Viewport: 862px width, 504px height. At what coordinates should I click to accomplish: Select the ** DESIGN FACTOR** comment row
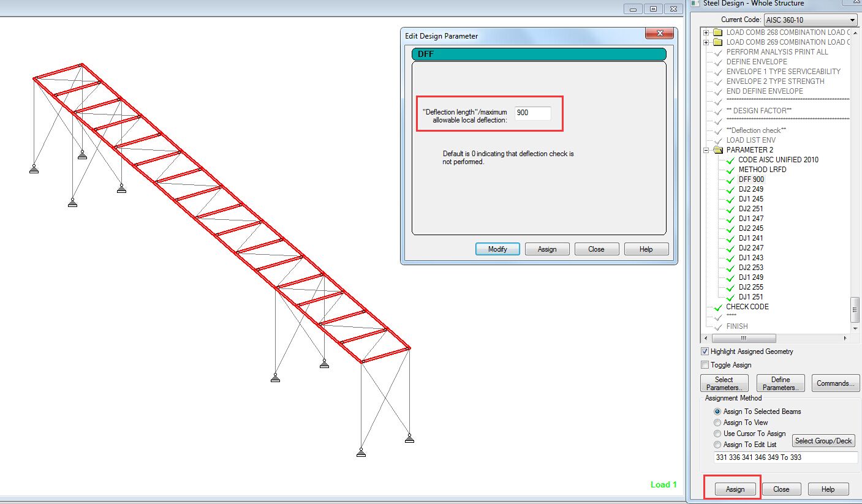coord(758,111)
